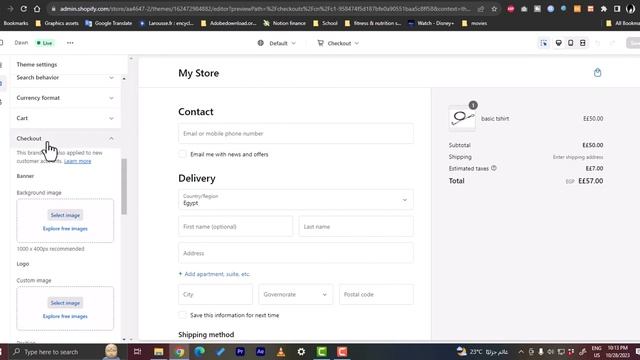
Task: Reload the browser page
Action: click(x=23, y=9)
